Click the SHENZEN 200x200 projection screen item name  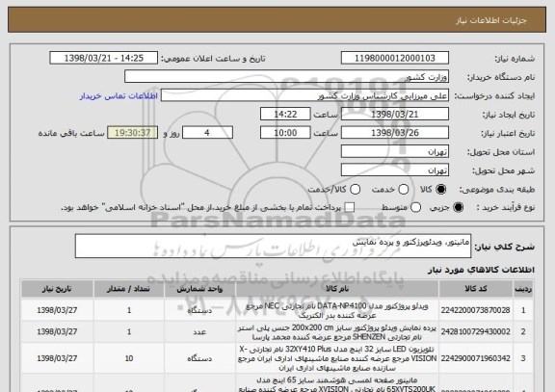tap(337, 332)
